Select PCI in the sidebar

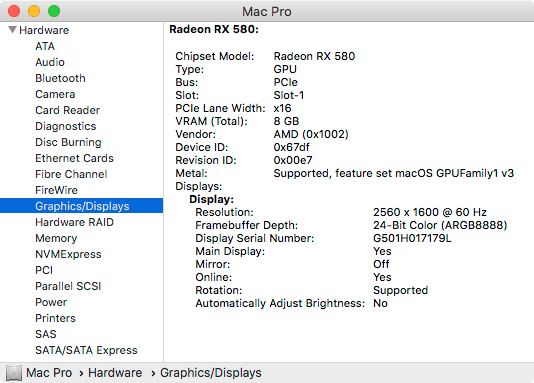[44, 270]
